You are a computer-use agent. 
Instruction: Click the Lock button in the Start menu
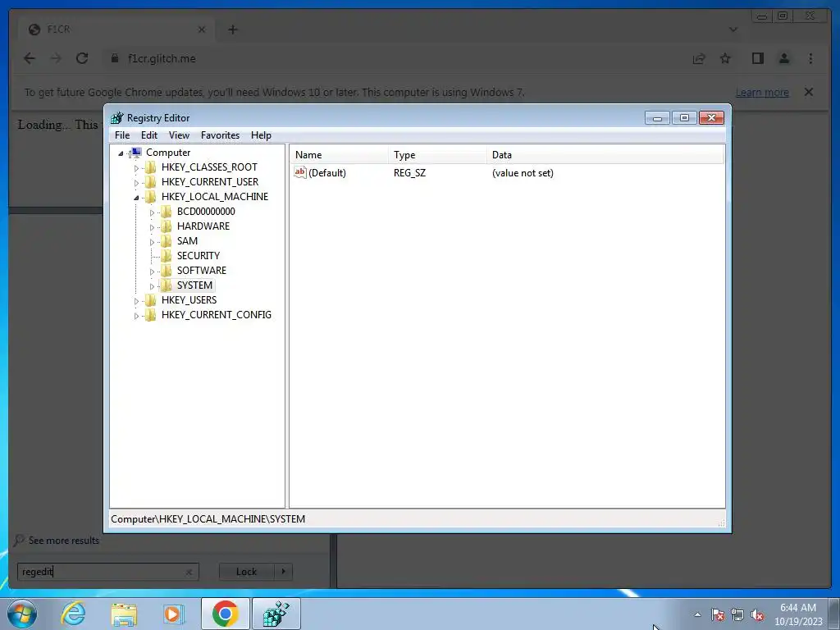pyautogui.click(x=246, y=572)
